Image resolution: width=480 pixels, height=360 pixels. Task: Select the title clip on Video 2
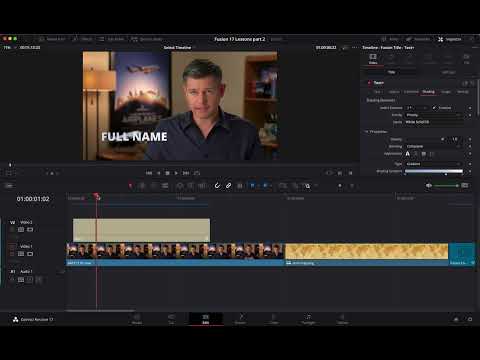coord(141,230)
